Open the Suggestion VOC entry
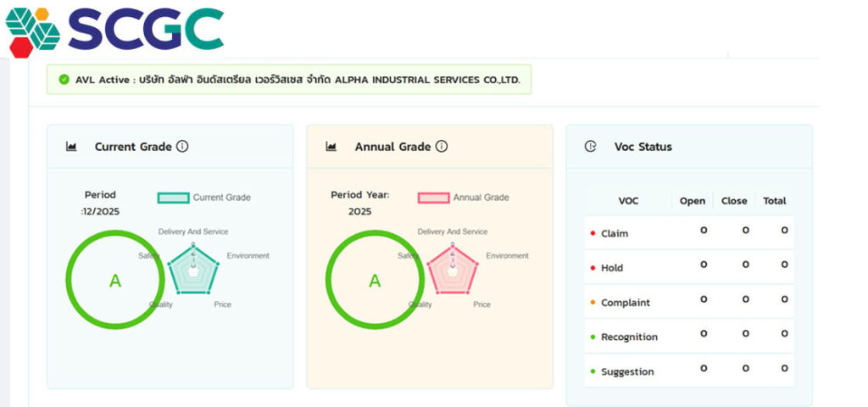This screenshot has width=868, height=407. pos(627,372)
